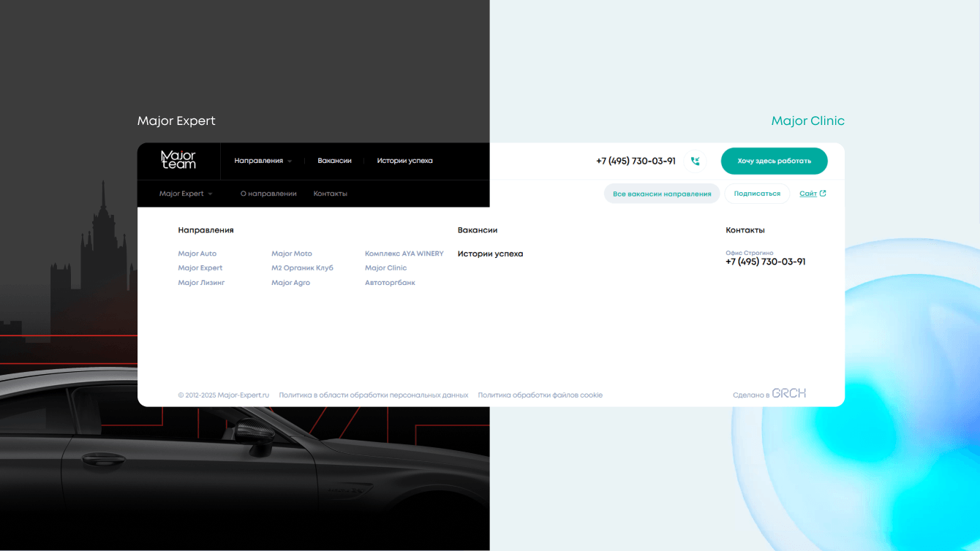Click the phone number under Офис Строгино

pos(766,262)
